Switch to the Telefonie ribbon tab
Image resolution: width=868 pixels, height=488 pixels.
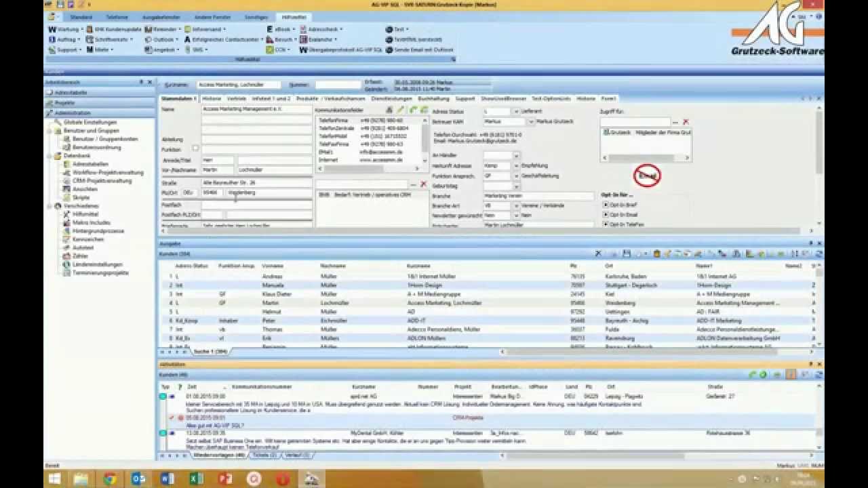coord(117,16)
